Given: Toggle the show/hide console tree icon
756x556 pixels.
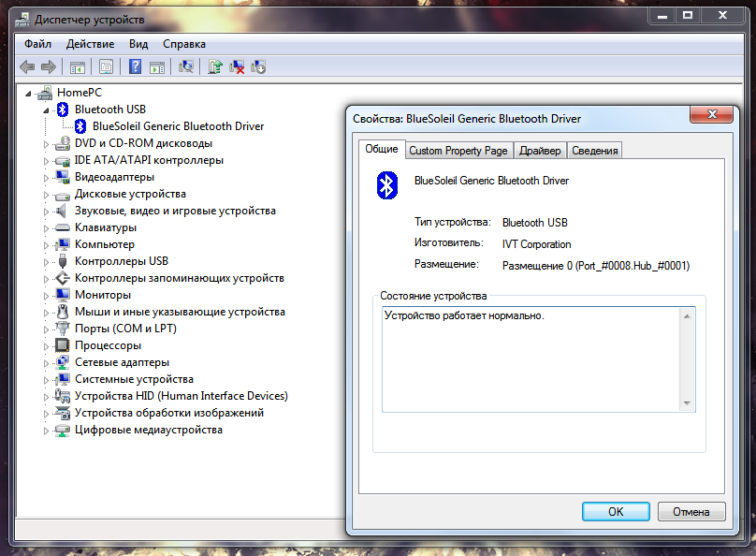Looking at the screenshot, I should pos(77,67).
